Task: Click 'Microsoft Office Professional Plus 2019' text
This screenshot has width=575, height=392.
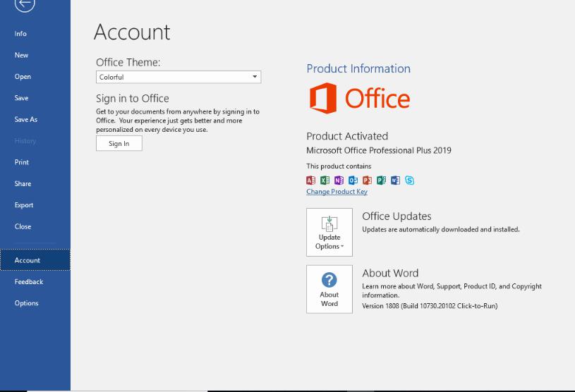Action: click(379, 150)
